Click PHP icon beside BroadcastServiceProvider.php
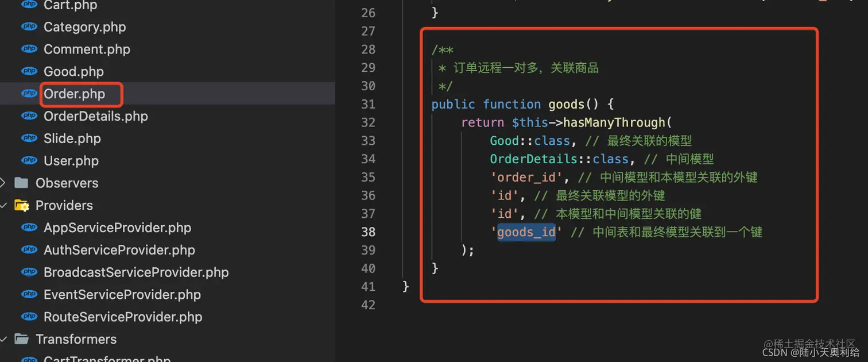This screenshot has height=362, width=868. (x=29, y=272)
